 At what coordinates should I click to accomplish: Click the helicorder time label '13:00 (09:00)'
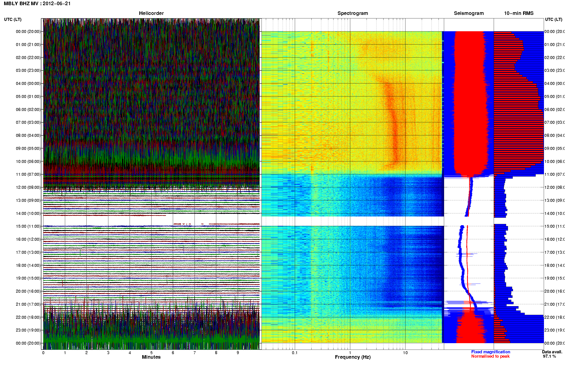click(28, 201)
